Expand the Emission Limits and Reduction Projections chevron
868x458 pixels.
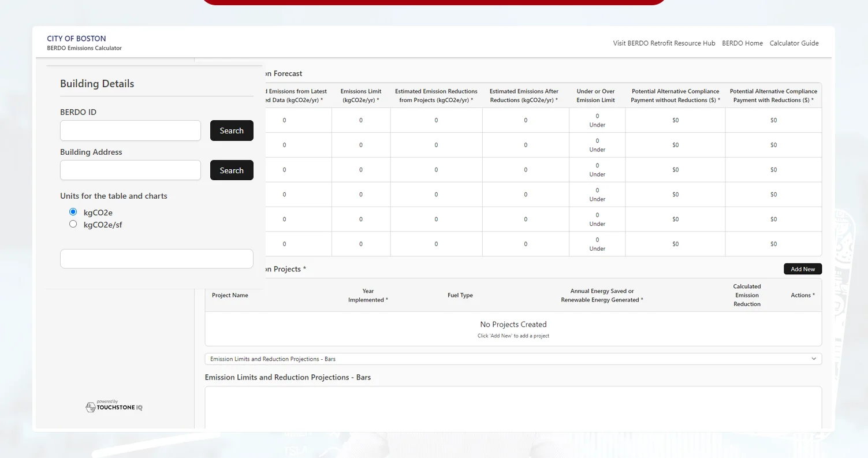[813, 358]
